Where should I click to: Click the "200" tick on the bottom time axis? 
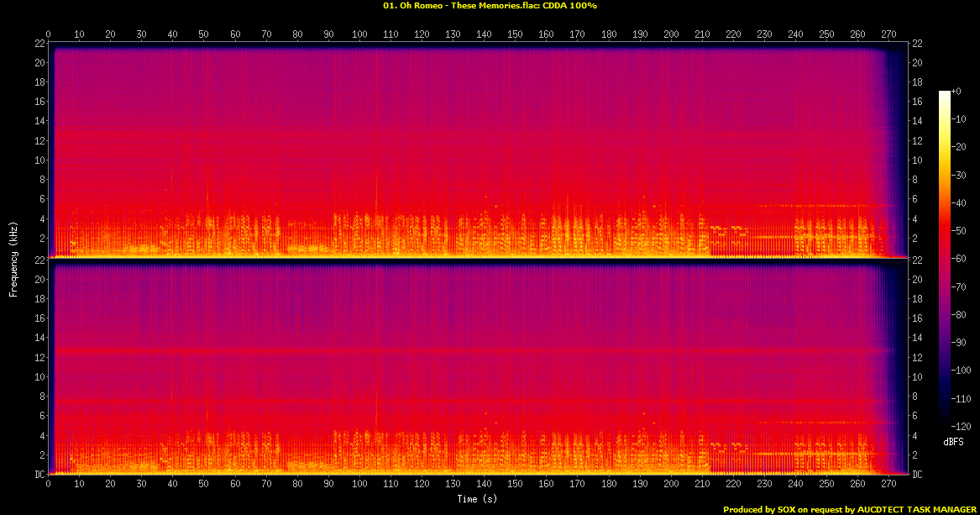(671, 484)
